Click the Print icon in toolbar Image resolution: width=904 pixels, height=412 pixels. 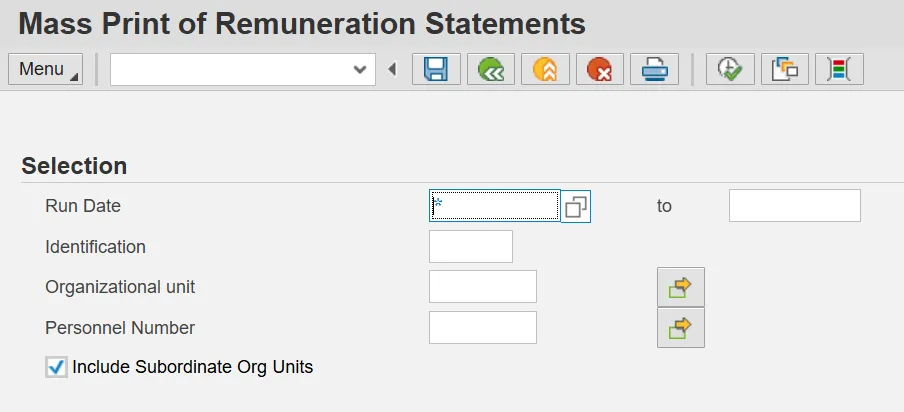[654, 70]
